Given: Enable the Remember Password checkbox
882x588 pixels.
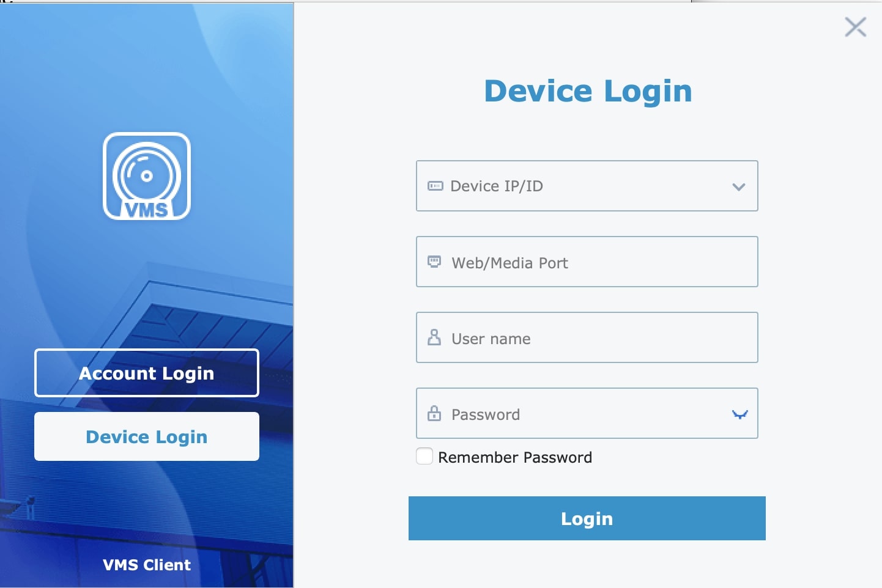Looking at the screenshot, I should (x=424, y=457).
